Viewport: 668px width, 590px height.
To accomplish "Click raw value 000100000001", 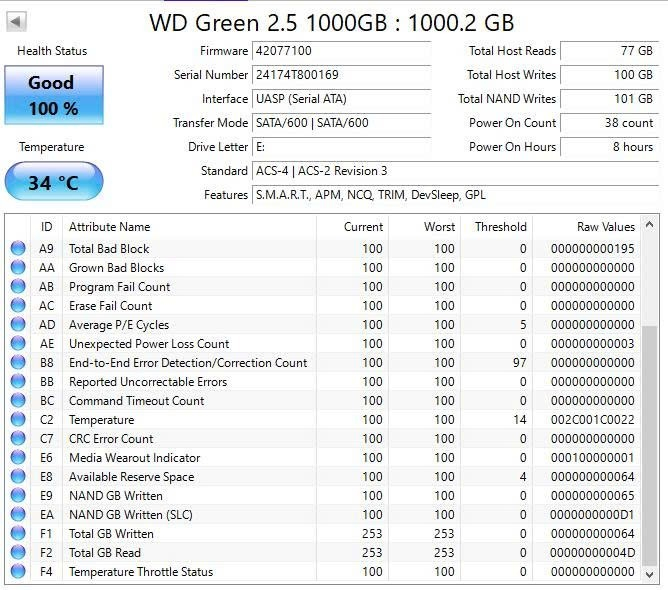I will click(x=593, y=458).
